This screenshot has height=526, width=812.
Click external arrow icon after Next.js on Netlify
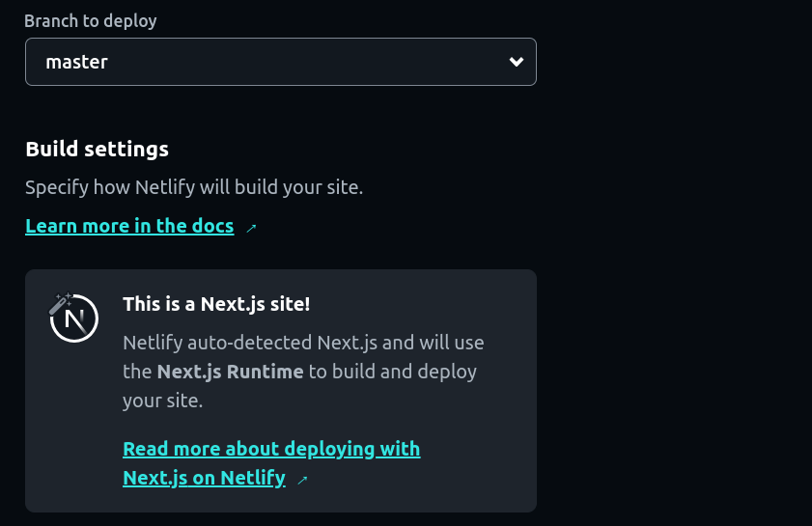[x=302, y=480]
